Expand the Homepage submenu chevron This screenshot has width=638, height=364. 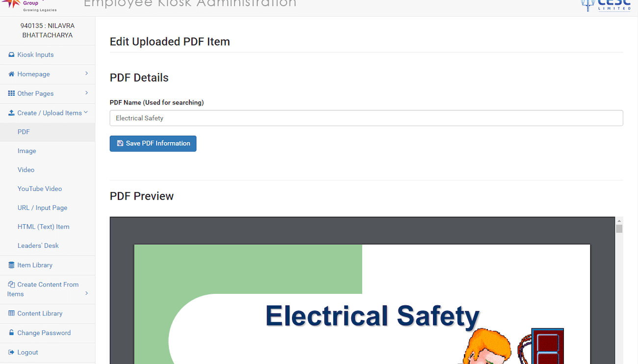pyautogui.click(x=86, y=74)
